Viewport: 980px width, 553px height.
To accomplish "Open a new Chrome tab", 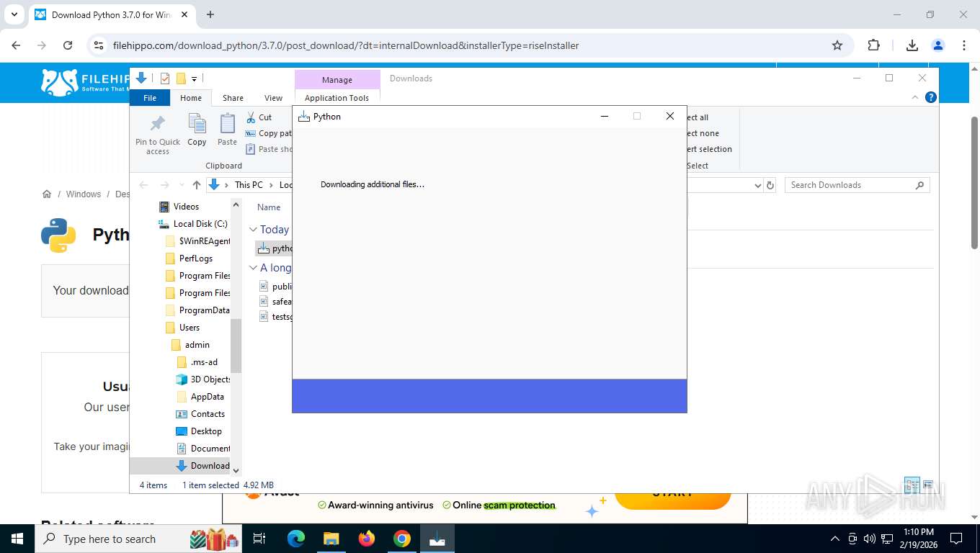I will [210, 14].
